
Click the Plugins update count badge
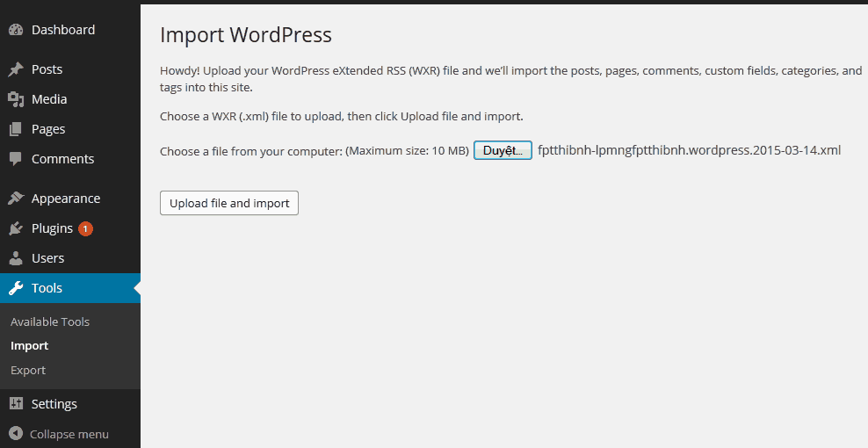click(x=85, y=228)
